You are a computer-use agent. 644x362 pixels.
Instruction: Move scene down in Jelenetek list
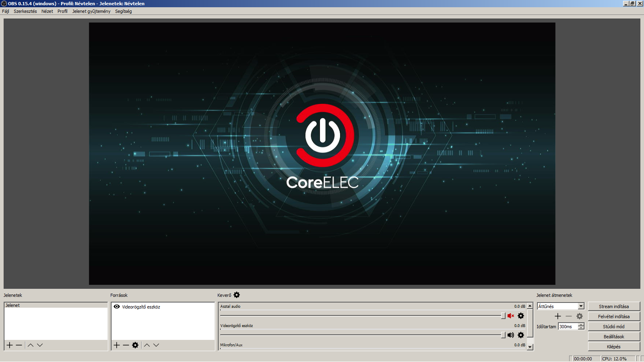[40, 345]
